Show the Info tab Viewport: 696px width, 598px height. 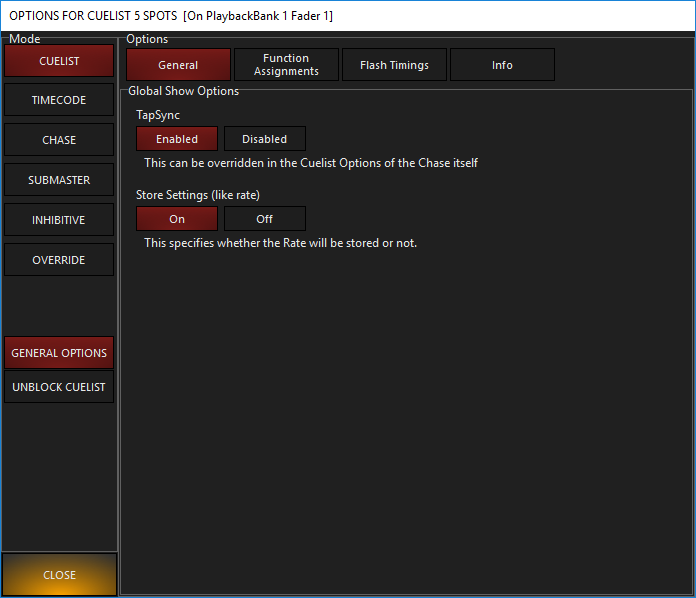(502, 65)
